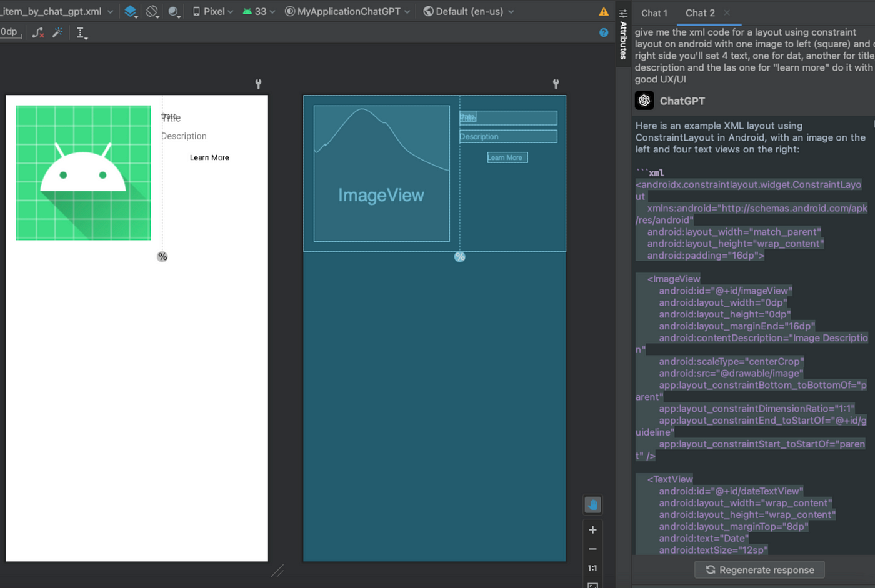Click Learn More text in design preview
The height and width of the screenshot is (588, 875).
[x=209, y=157]
